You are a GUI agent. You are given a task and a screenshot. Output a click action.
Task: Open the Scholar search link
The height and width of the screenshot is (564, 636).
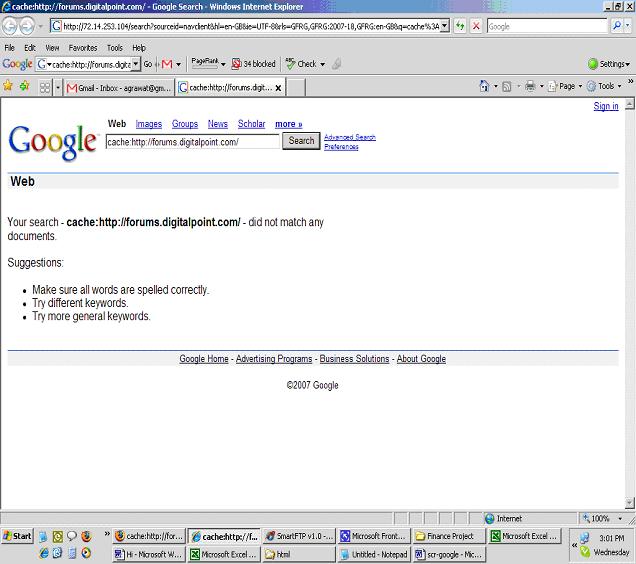pyautogui.click(x=251, y=124)
